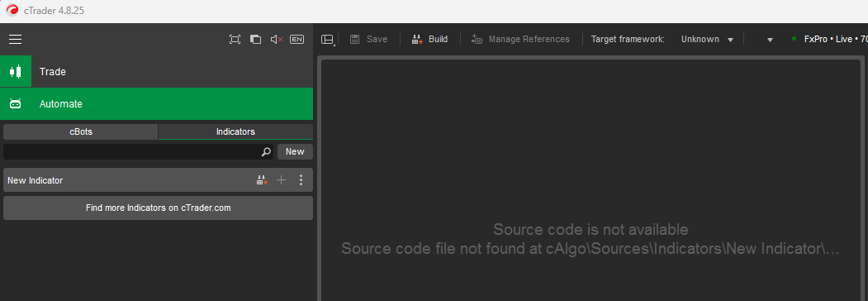This screenshot has height=301, width=868.
Task: Click the search magnifier icon
Action: click(266, 152)
